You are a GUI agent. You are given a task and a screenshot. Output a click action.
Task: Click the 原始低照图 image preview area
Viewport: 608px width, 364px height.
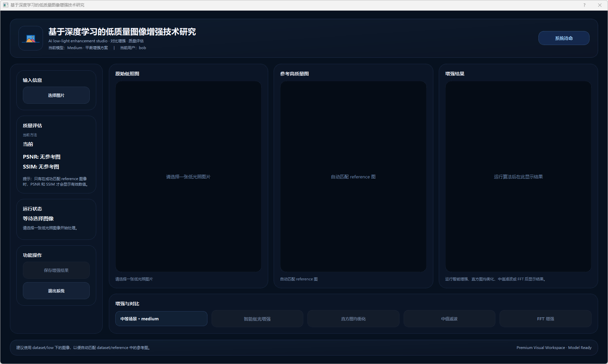tap(188, 176)
